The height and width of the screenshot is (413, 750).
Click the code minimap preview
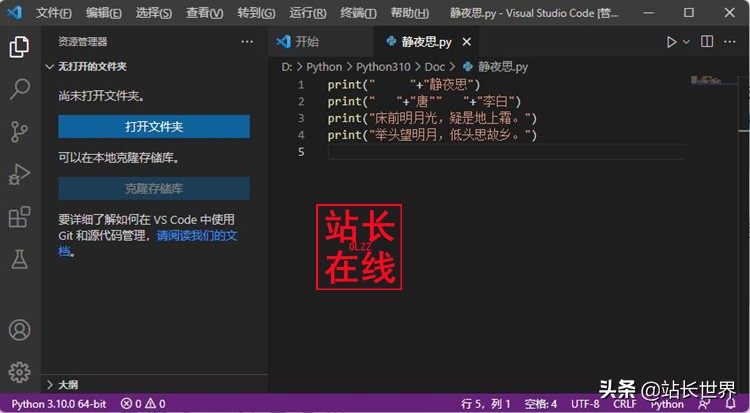(x=706, y=80)
